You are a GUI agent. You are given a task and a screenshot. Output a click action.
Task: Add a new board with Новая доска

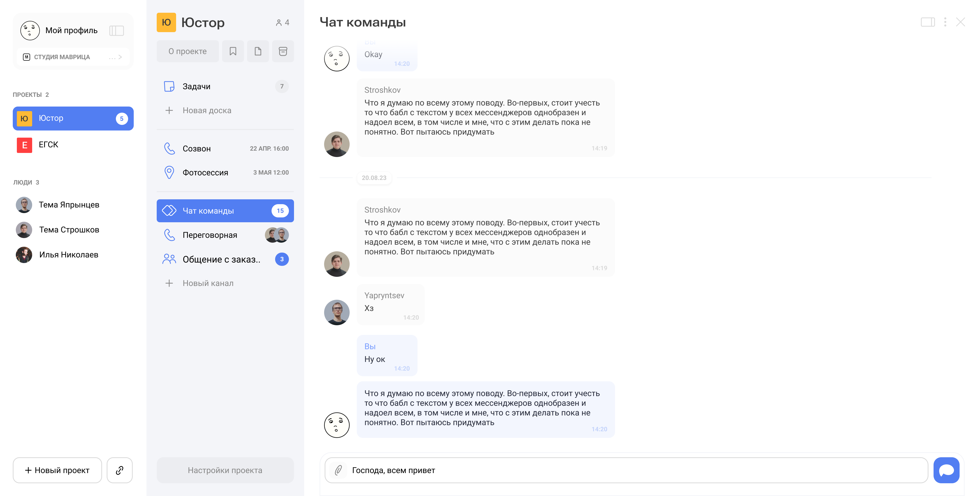tap(206, 111)
